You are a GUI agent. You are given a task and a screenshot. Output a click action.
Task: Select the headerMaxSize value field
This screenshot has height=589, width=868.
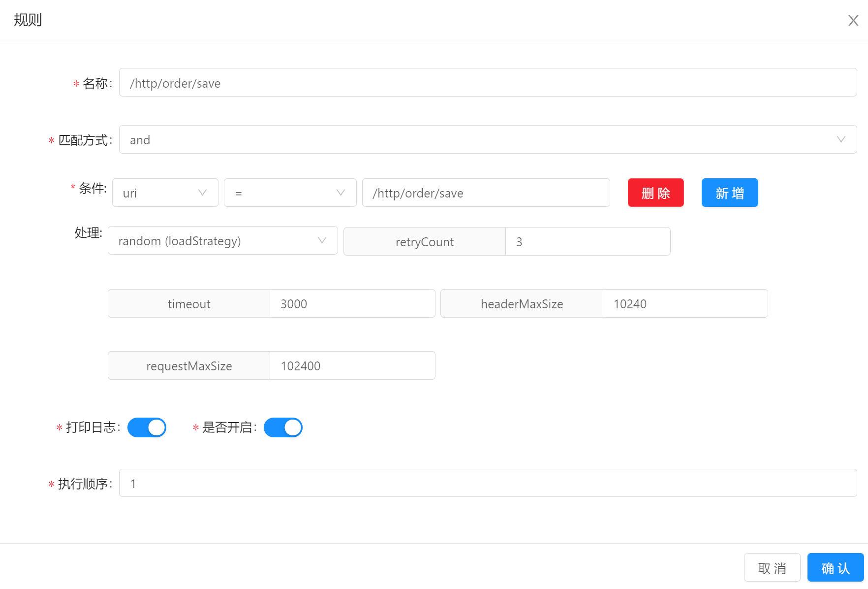point(685,304)
